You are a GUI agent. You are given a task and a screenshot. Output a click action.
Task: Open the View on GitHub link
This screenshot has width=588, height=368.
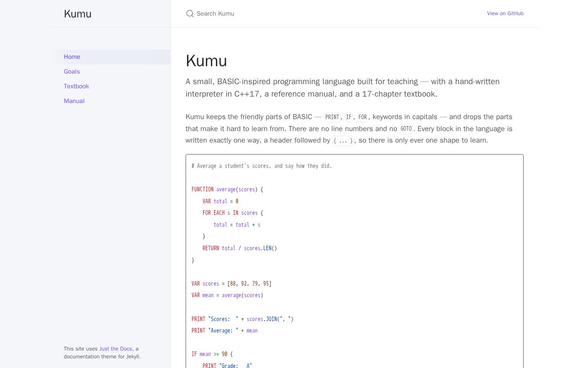pos(505,14)
